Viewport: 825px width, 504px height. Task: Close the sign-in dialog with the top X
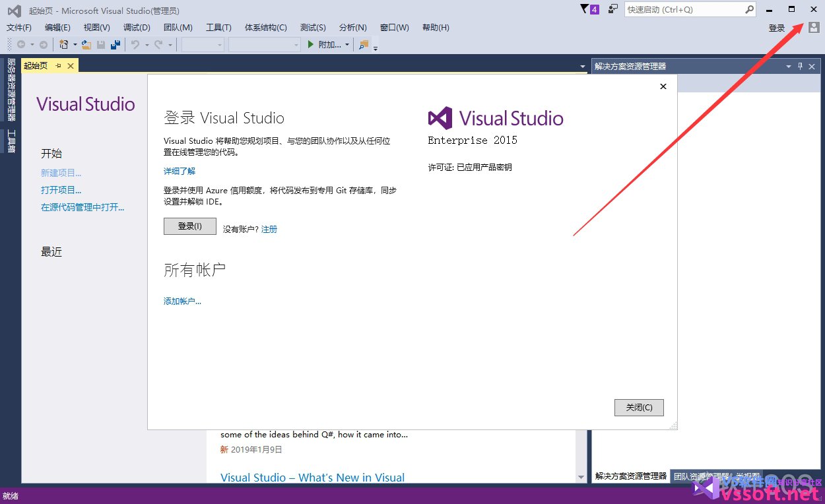coord(663,86)
